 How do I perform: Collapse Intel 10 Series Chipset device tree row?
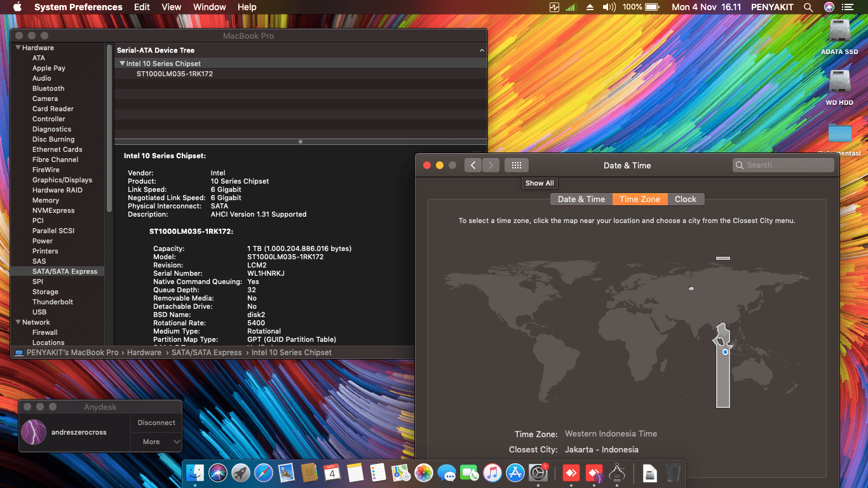pyautogui.click(x=122, y=64)
